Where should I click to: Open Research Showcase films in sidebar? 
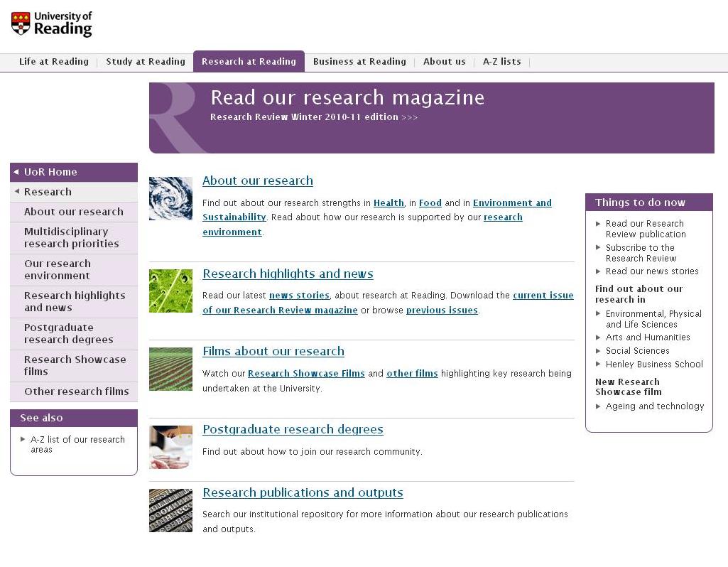74,366
